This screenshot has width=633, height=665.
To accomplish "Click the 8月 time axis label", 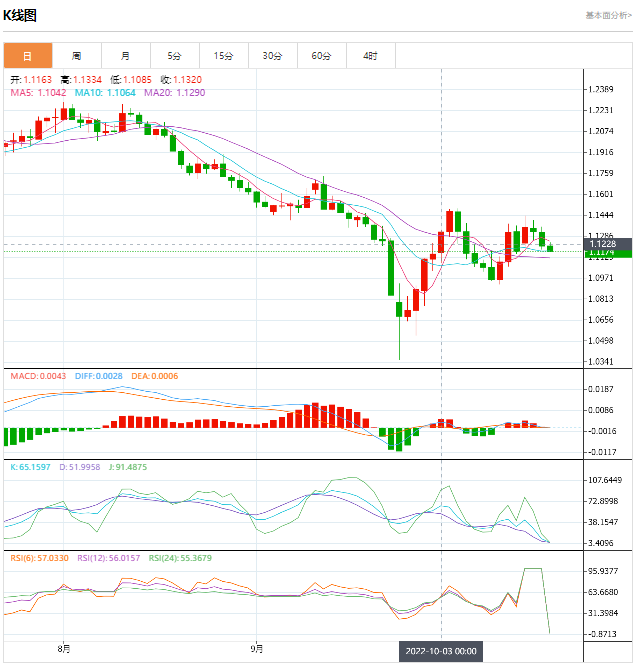I will pos(64,649).
